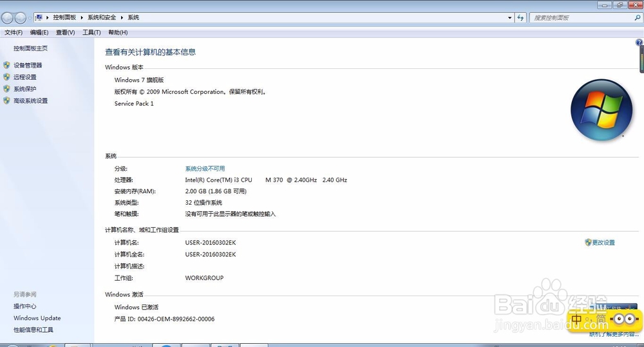Click shield icon next to 远程设置
The height and width of the screenshot is (347, 644).
[x=6, y=77]
